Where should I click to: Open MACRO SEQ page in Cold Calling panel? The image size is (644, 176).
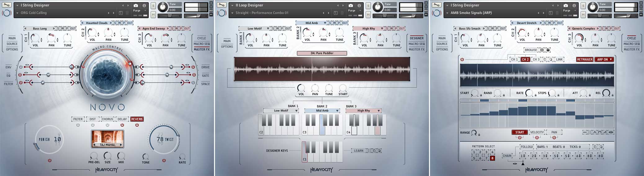tap(202, 44)
